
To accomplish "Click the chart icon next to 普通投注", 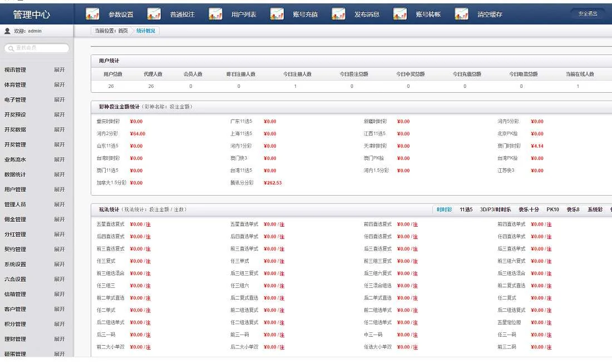I will [154, 14].
